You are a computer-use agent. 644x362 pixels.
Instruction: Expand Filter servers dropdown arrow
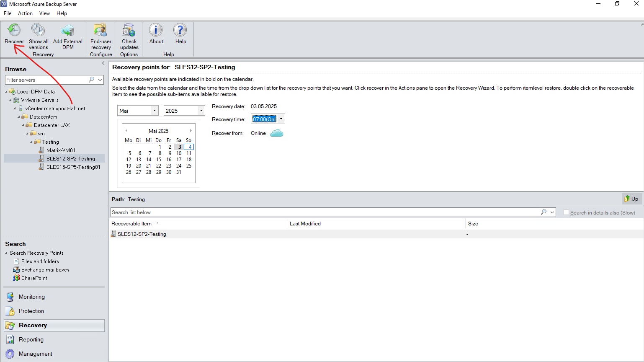100,80
